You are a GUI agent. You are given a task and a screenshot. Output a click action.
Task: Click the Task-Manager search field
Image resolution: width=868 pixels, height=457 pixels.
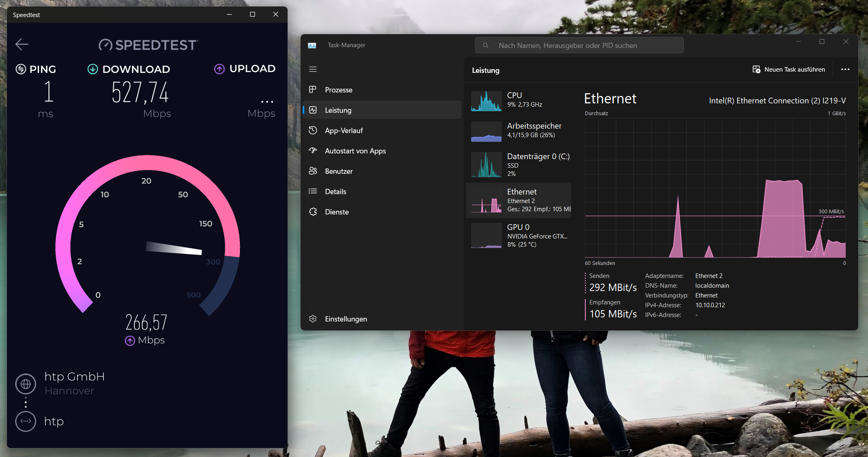coord(579,46)
